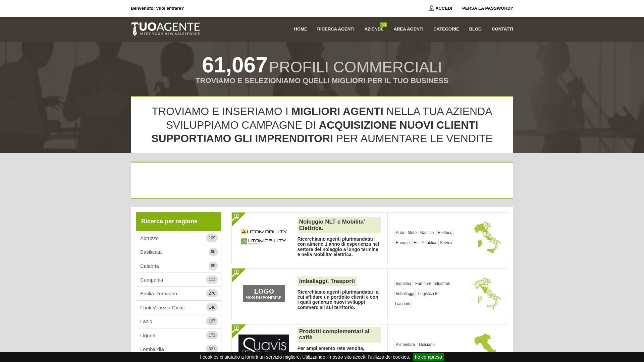644x362 pixels.
Task: Open 'Imballaggi, Trasporti' listing title
Action: click(327, 281)
